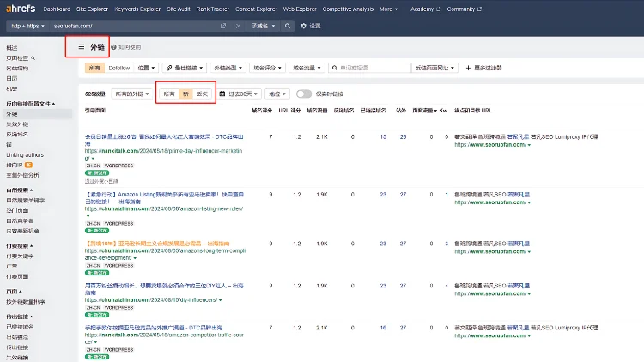Click the 如何使用 help link
This screenshot has width=644, height=362.
(x=130, y=47)
